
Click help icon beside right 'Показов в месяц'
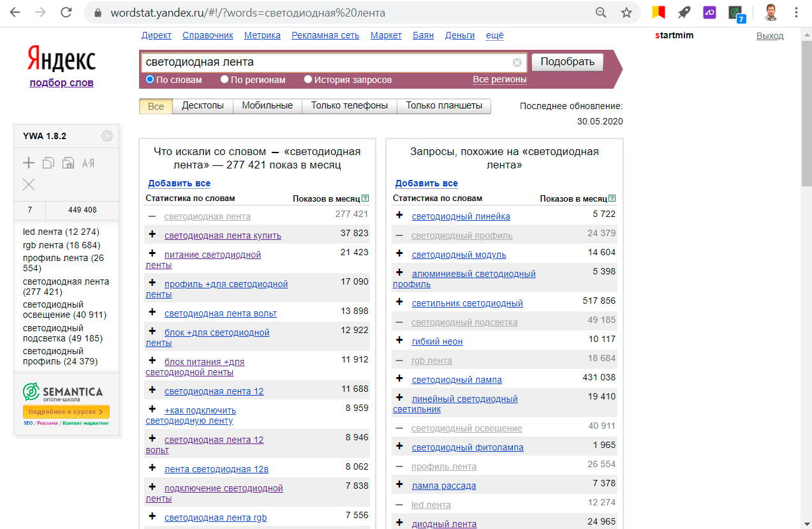click(612, 198)
